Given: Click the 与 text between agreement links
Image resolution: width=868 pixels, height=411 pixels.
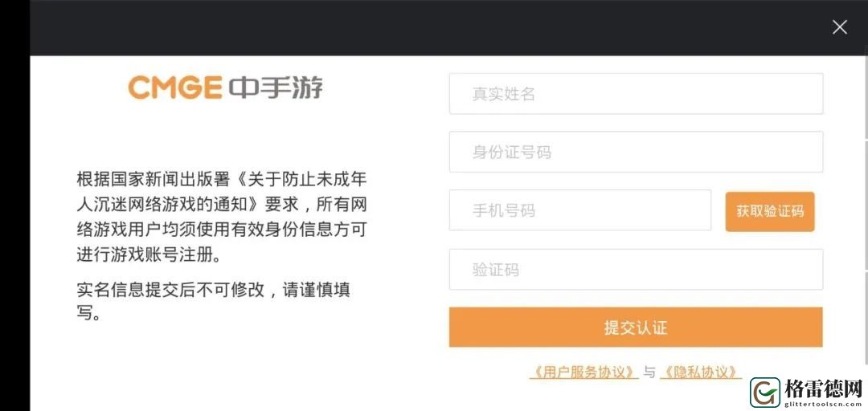Looking at the screenshot, I should pos(649,372).
